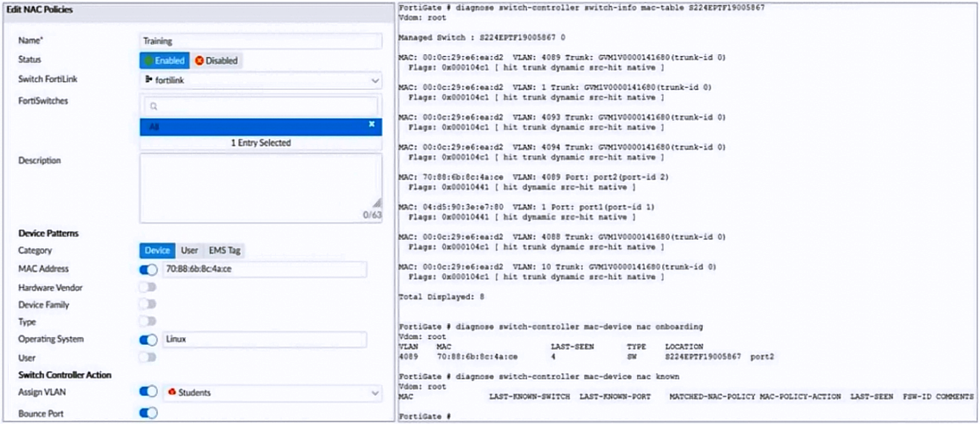Image resolution: width=980 pixels, height=424 pixels.
Task: Set Status to Enabled
Action: pos(164,61)
